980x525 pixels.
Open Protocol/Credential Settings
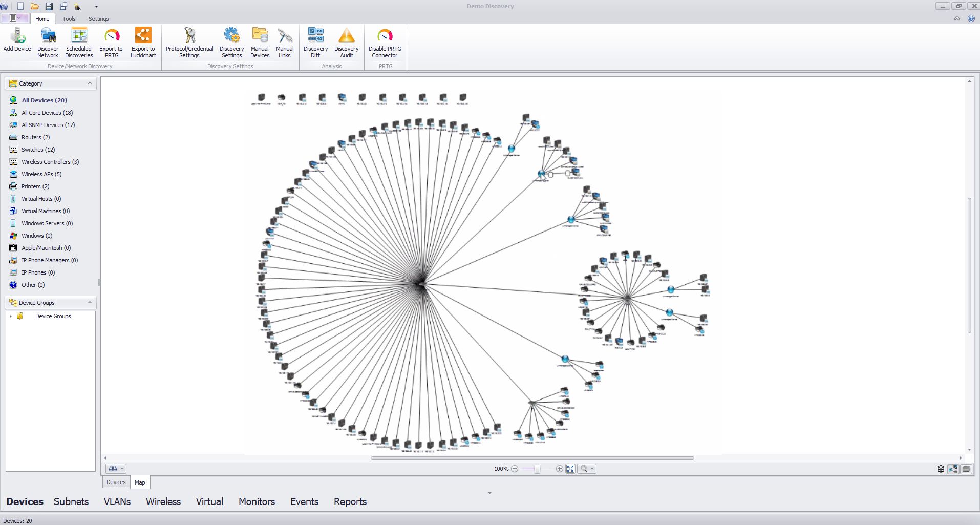(x=189, y=43)
